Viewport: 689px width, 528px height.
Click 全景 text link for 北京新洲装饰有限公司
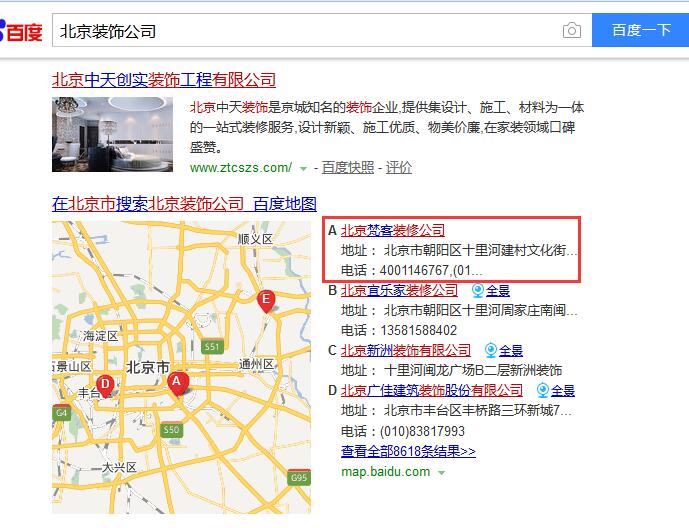511,350
